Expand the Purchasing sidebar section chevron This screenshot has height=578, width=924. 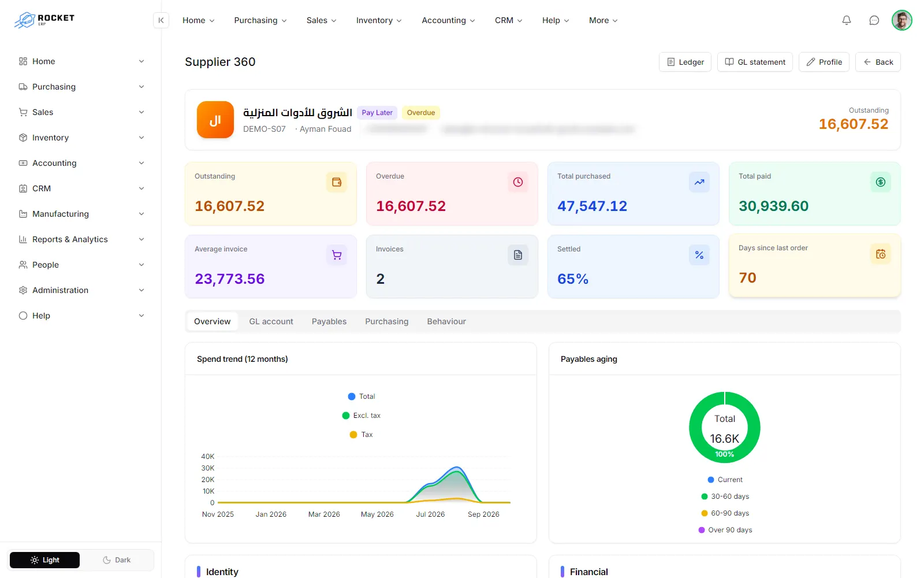(x=141, y=87)
